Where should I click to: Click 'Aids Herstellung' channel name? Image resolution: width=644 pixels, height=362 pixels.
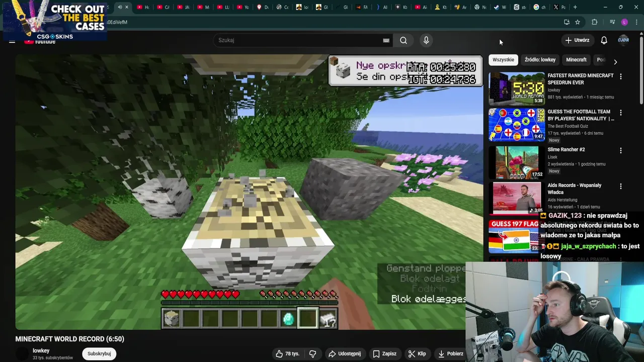tap(562, 200)
